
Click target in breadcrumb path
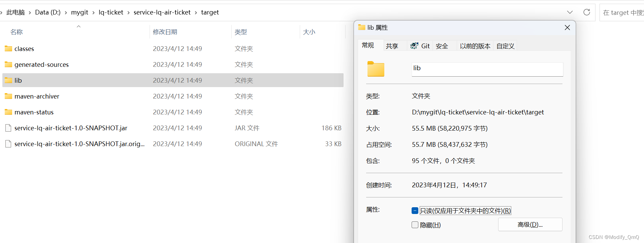click(x=210, y=12)
